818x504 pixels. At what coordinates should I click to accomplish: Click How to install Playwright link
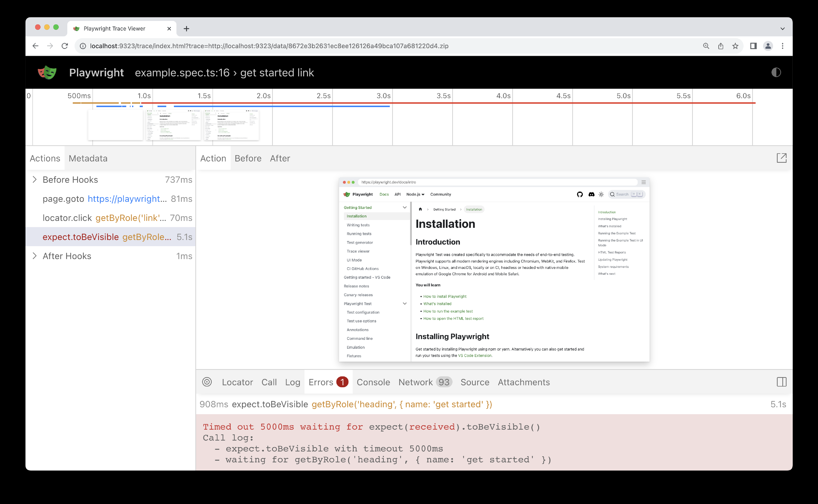(445, 296)
